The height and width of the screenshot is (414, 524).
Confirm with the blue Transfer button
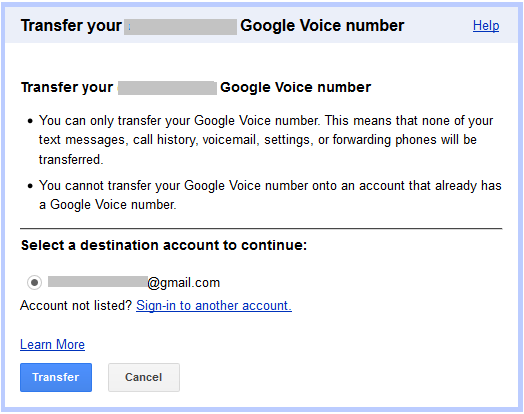[56, 377]
